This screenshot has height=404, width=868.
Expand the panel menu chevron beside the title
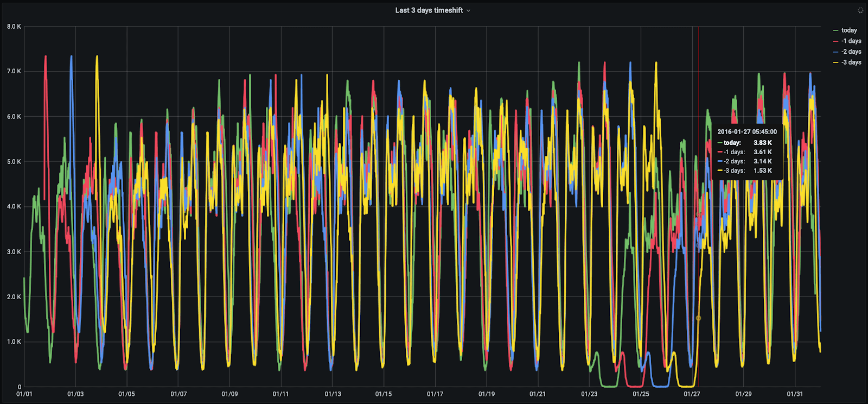click(468, 11)
